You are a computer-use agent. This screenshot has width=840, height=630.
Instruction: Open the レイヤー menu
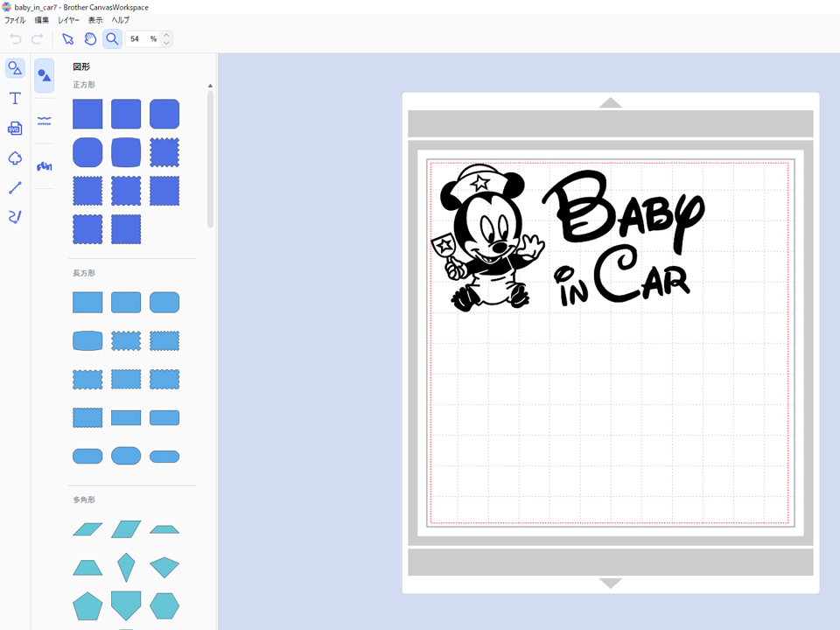68,20
